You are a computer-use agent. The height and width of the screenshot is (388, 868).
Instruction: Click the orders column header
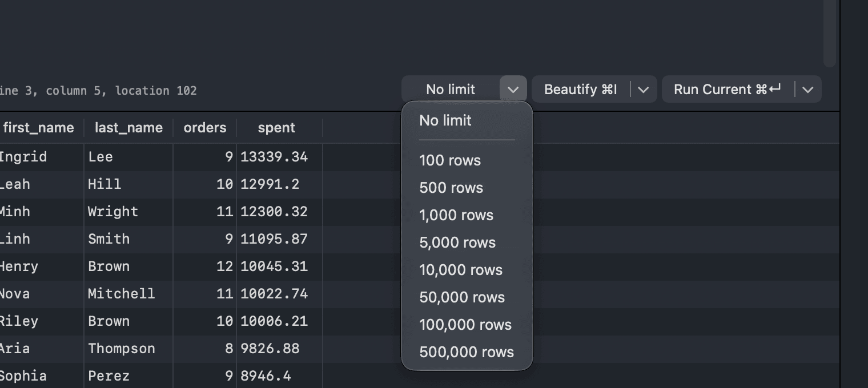pyautogui.click(x=205, y=128)
